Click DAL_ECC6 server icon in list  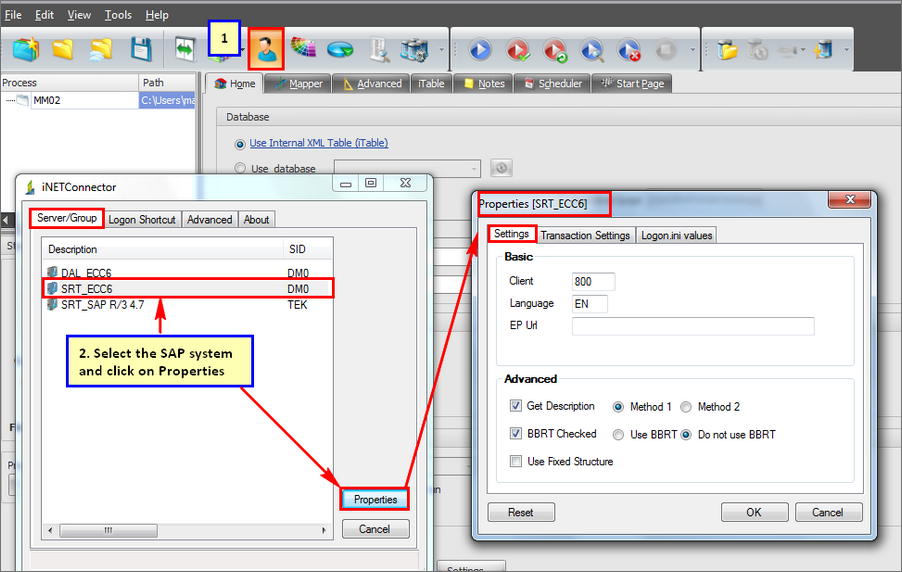tap(52, 272)
